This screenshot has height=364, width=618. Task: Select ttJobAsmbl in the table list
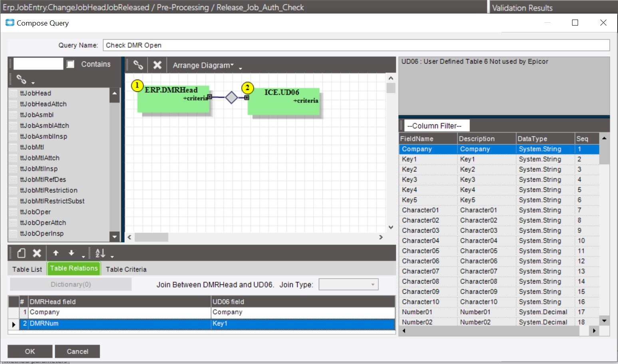(x=37, y=115)
